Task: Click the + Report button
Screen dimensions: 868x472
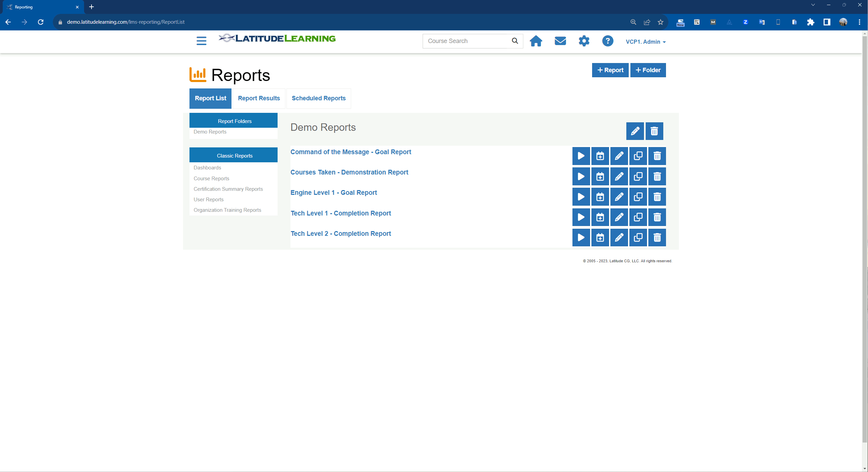Action: (x=610, y=70)
